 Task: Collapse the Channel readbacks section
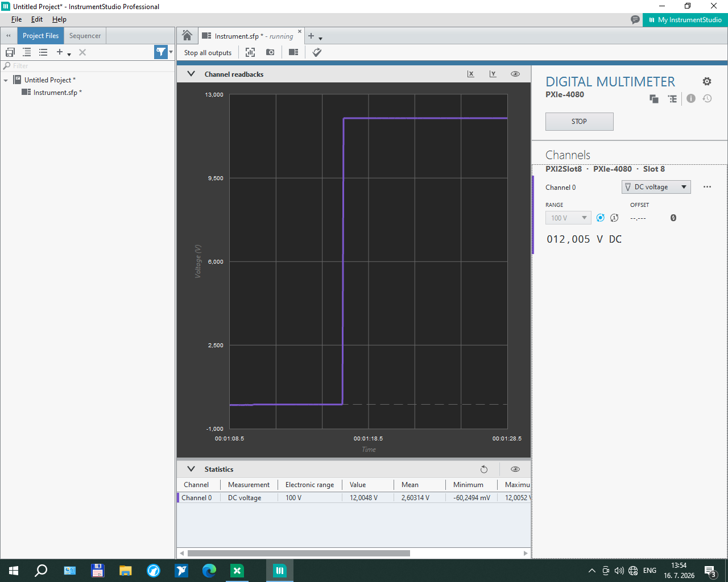[x=191, y=74]
